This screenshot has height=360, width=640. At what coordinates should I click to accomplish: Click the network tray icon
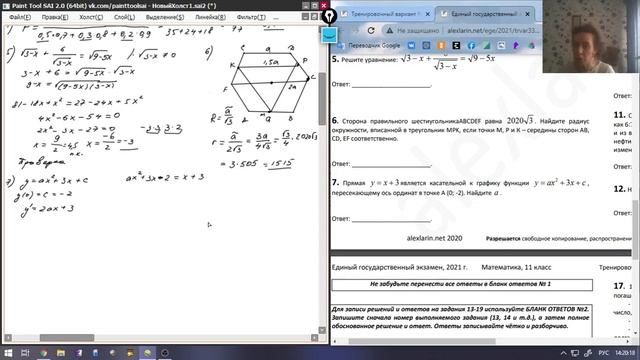pos(575,353)
